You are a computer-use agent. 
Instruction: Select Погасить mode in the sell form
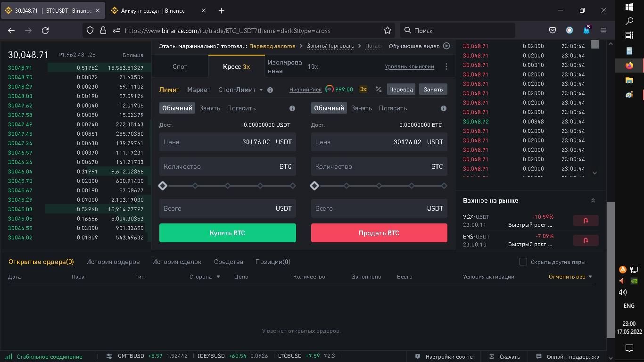[393, 108]
